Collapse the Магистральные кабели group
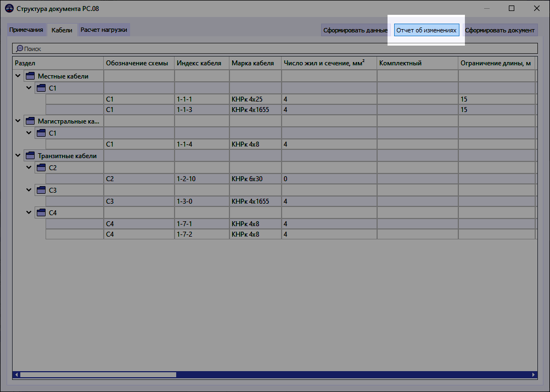Screen dimensions: 550x392 18,121
